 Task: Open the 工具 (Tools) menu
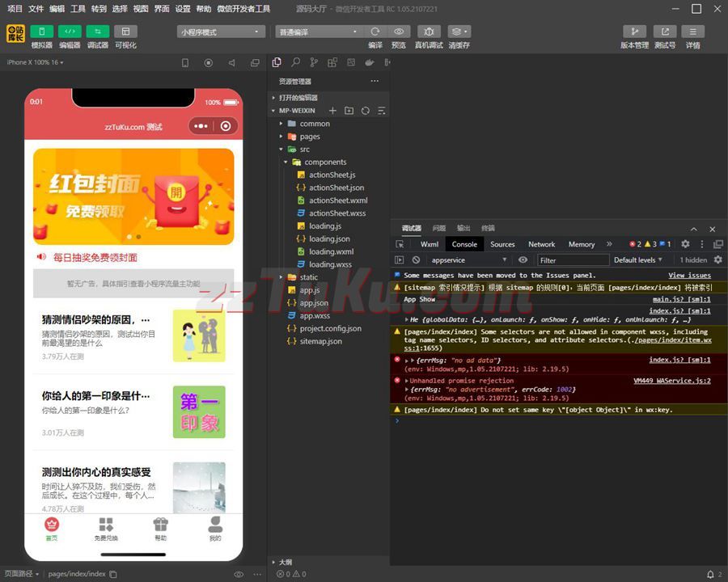(x=78, y=9)
